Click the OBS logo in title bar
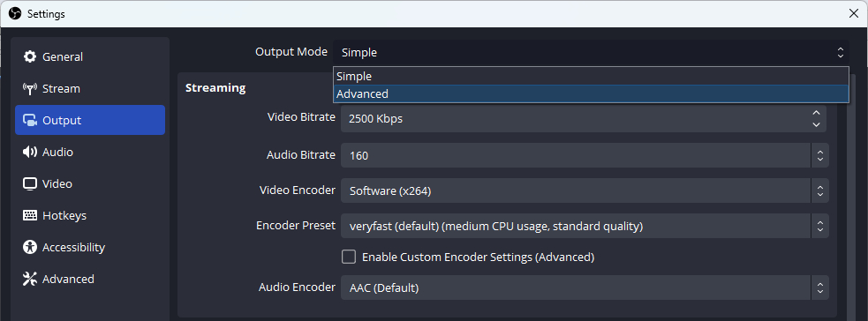Viewport: 868px width, 321px height. (x=15, y=13)
